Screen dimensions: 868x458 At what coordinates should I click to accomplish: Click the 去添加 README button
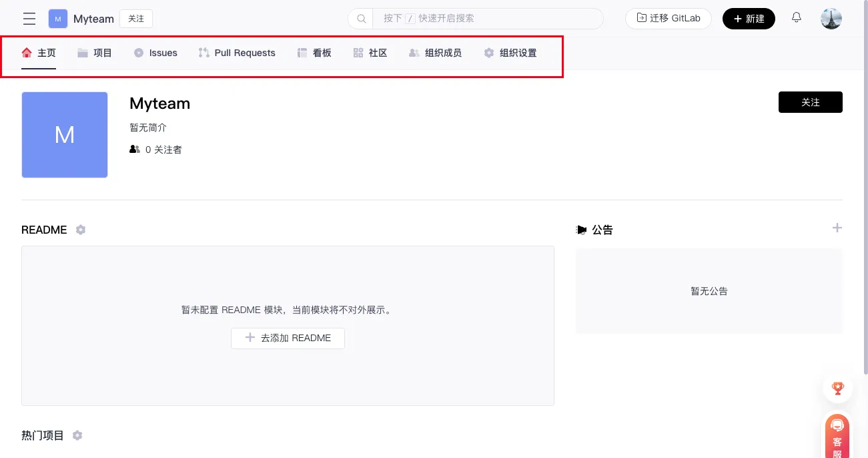(x=288, y=338)
